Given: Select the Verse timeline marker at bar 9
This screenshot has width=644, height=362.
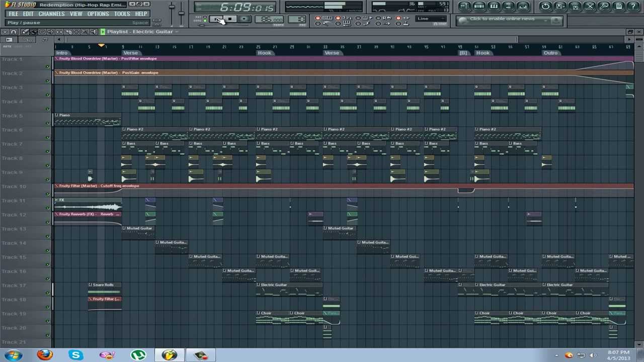Looking at the screenshot, I should [130, 53].
